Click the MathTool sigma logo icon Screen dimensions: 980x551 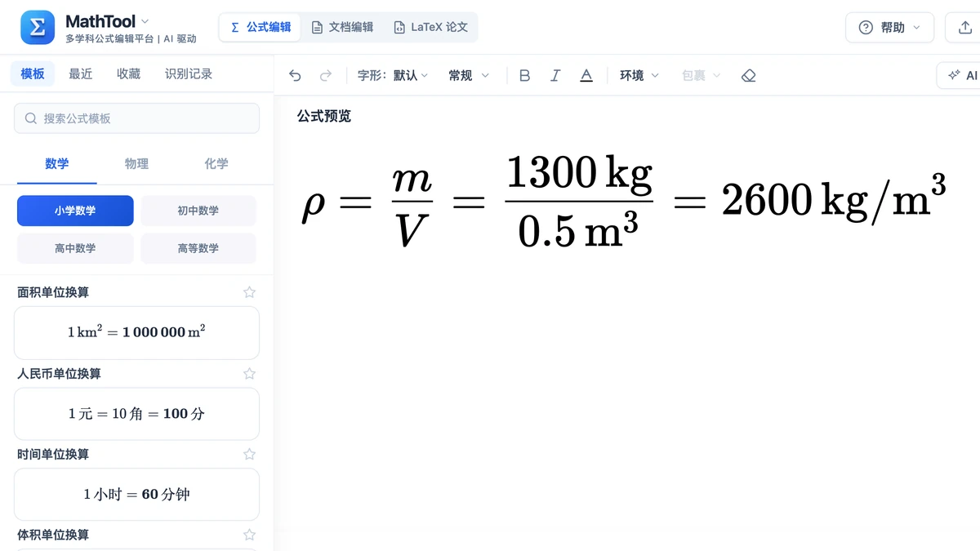click(38, 28)
